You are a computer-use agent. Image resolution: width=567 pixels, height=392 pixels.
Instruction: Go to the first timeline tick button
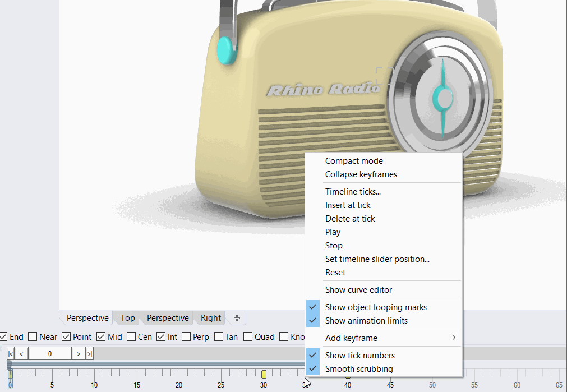coord(11,354)
